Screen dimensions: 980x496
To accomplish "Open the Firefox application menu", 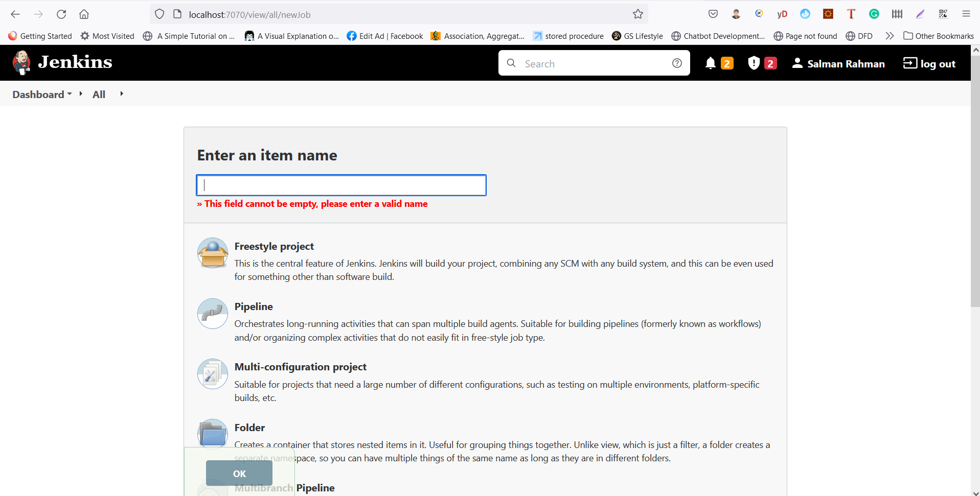I will coord(966,14).
